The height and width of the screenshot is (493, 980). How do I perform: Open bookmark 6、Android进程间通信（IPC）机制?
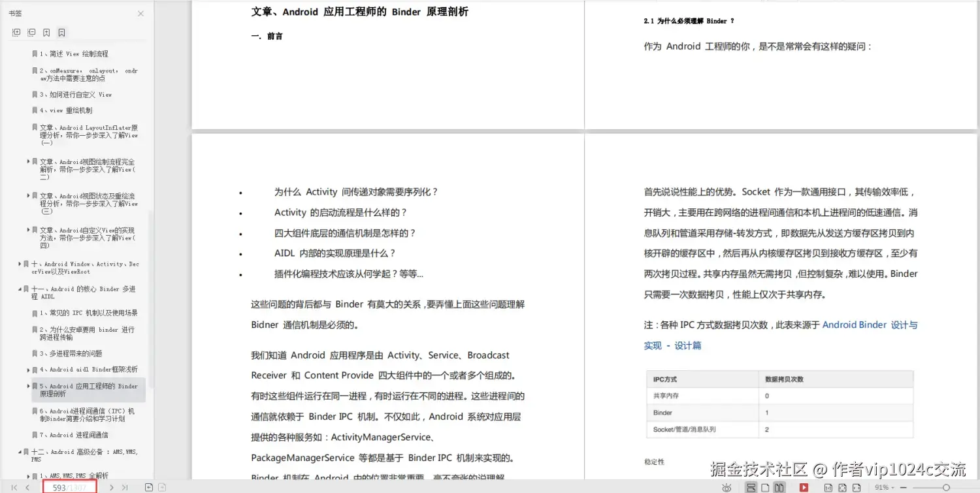(x=88, y=415)
